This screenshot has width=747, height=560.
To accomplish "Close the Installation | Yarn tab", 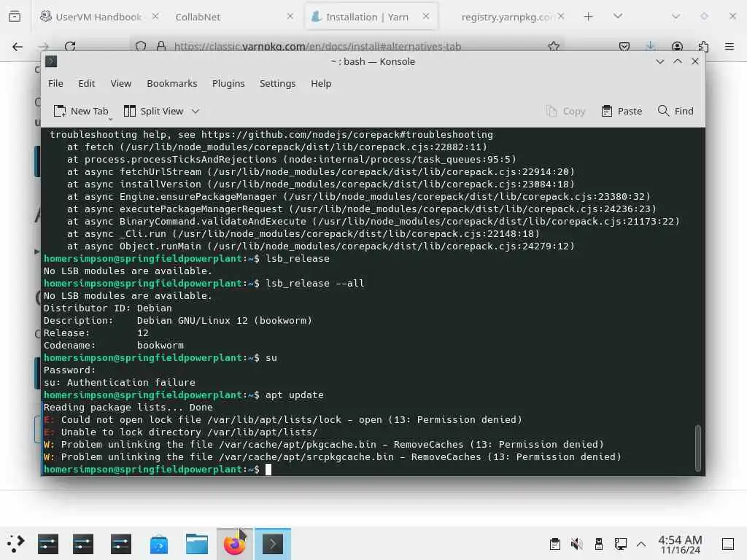I will point(426,16).
